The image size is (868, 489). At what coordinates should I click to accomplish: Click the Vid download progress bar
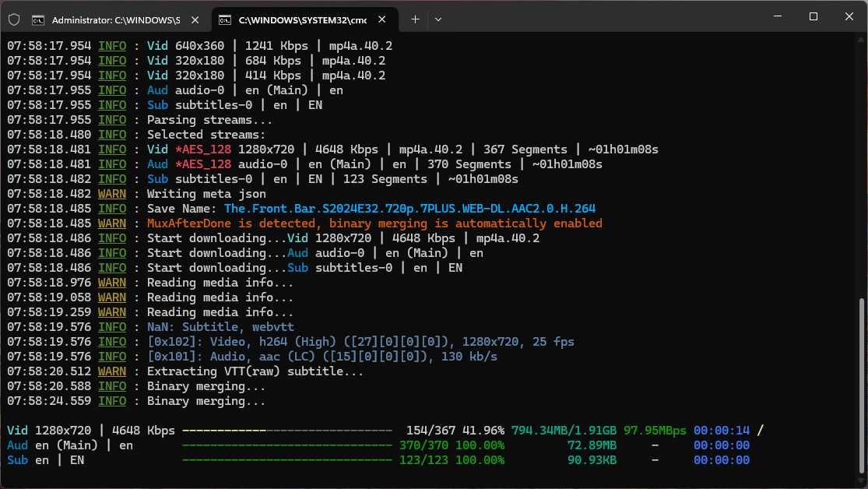point(286,431)
